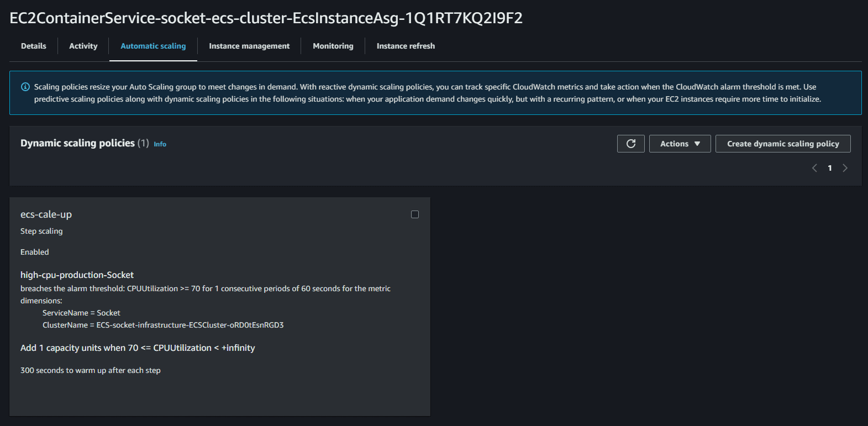Open the Monitoring tab
The width and height of the screenshot is (868, 426).
332,46
